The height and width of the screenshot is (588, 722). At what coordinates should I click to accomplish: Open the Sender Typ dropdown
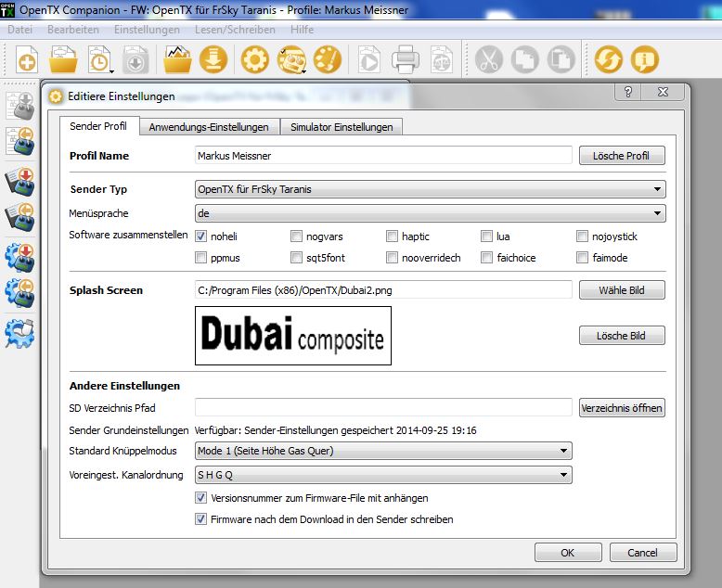point(430,189)
